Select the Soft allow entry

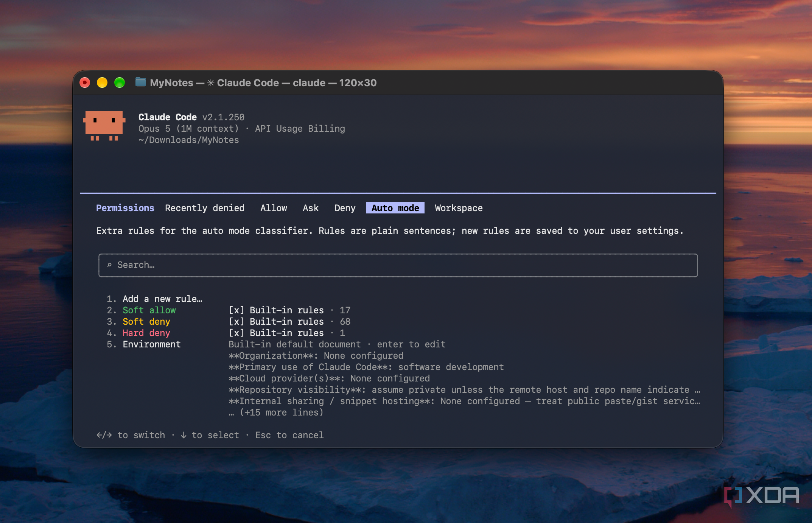pyautogui.click(x=149, y=310)
